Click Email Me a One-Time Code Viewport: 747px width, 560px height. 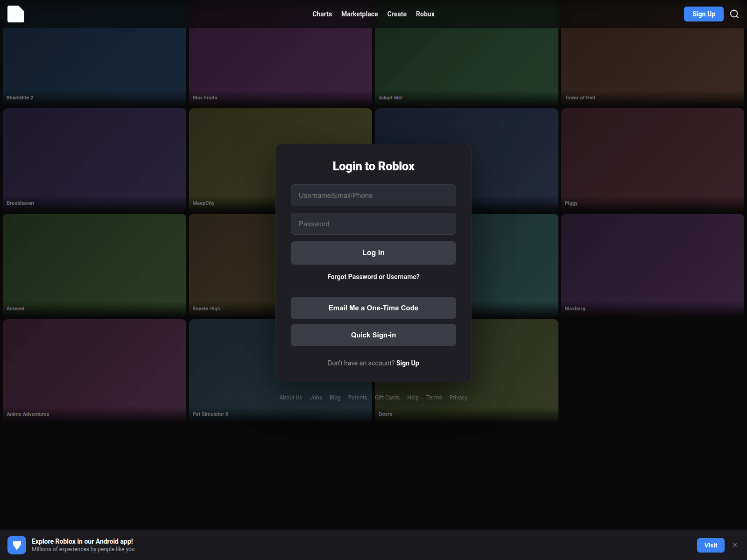[373, 308]
